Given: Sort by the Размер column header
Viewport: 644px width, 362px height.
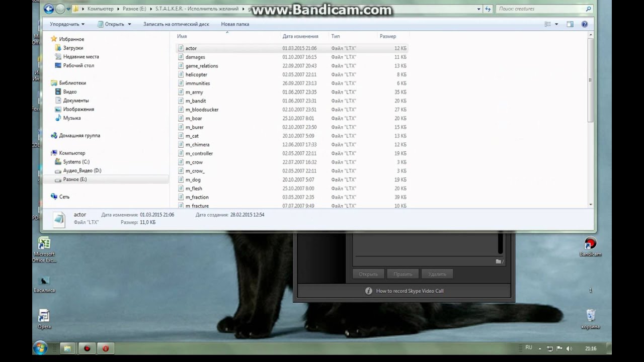Looking at the screenshot, I should (x=388, y=36).
